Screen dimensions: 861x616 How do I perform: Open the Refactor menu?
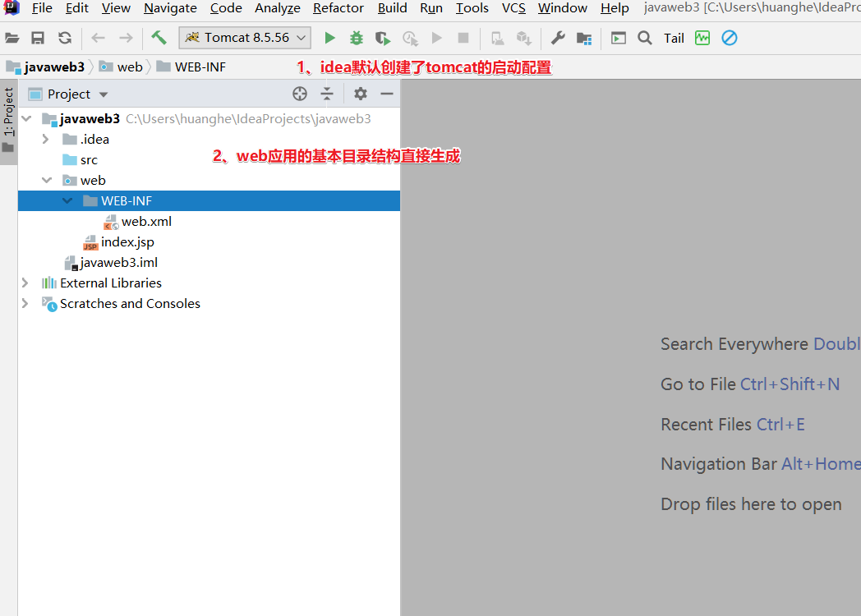click(x=338, y=7)
